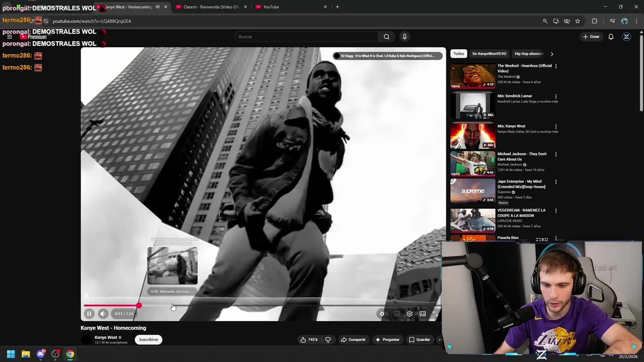This screenshot has width=644, height=362.
Task: Click the Preguntar ask button
Action: point(387,340)
